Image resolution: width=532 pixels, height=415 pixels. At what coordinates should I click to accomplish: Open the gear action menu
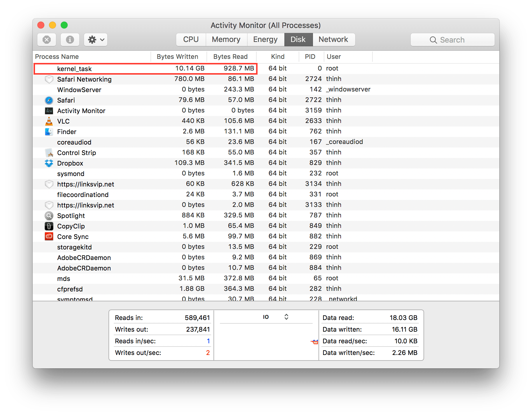coord(96,40)
